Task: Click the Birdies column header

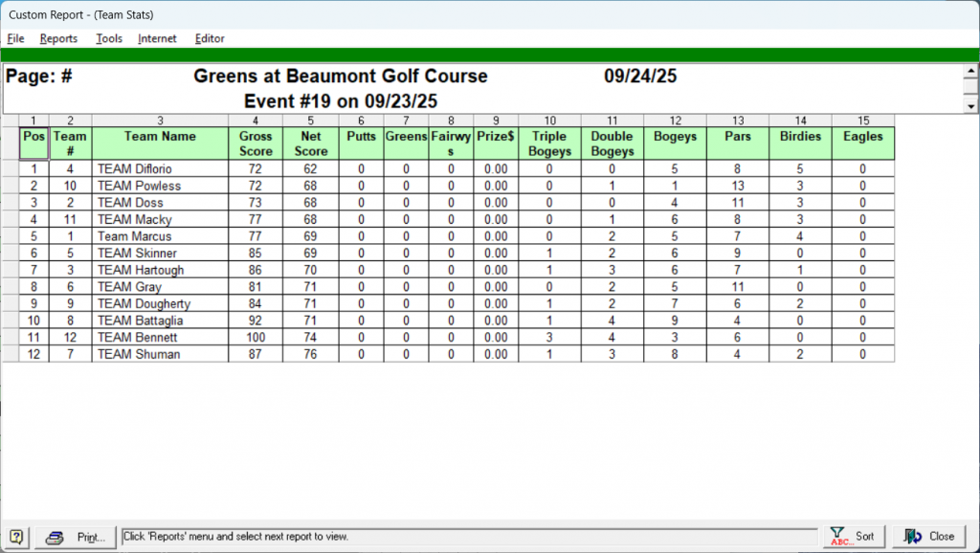Action: [x=800, y=137]
